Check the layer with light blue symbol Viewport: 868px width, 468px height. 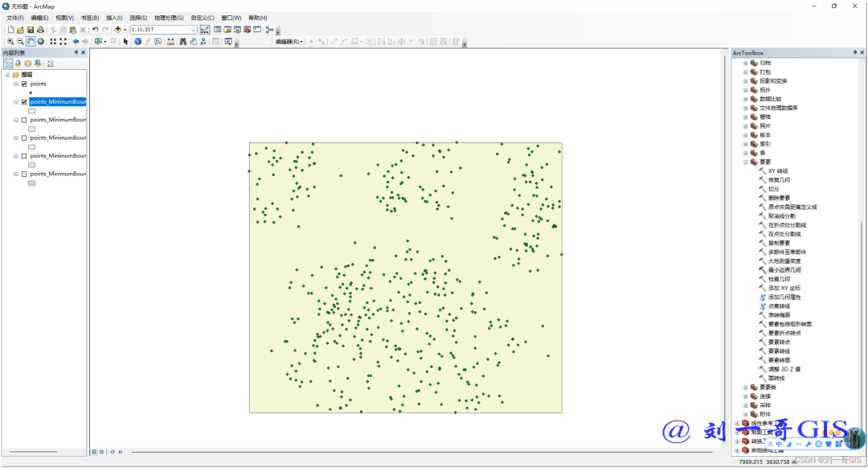[x=24, y=156]
